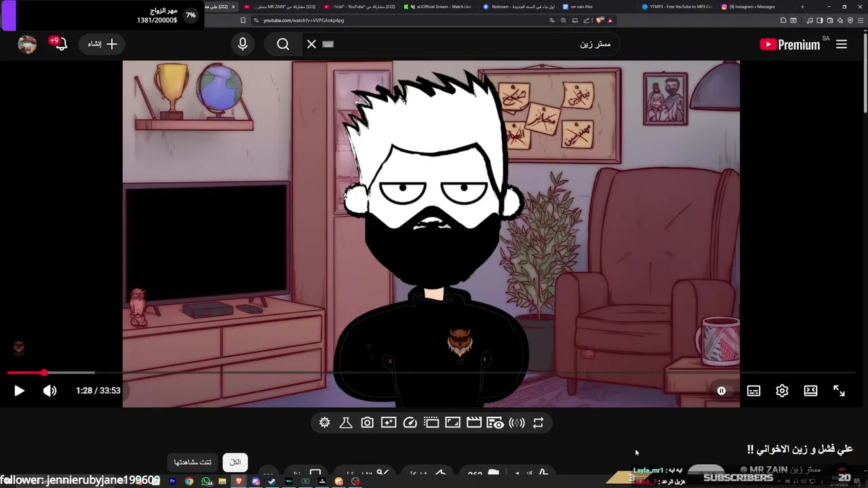Open the player settings gear
The image size is (868, 488).
(782, 390)
